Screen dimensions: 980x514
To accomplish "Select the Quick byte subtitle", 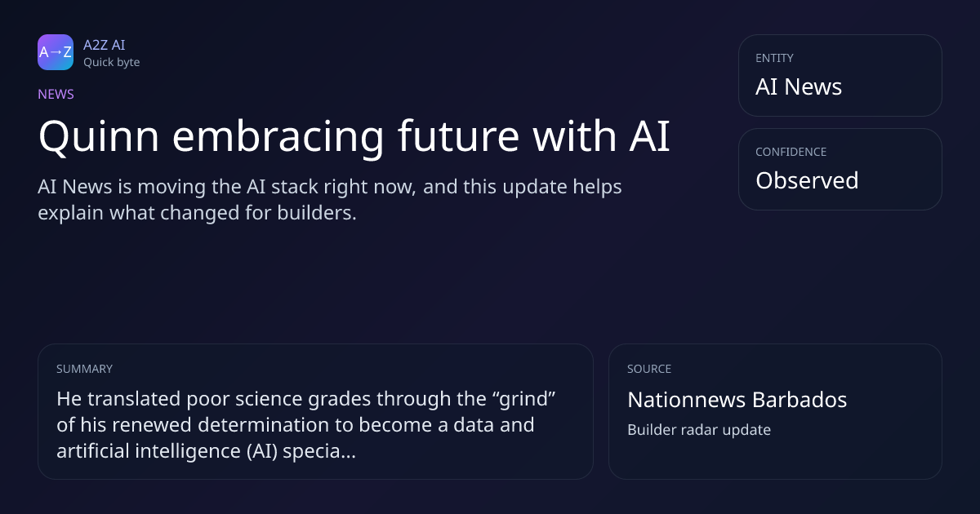I will tap(111, 62).
